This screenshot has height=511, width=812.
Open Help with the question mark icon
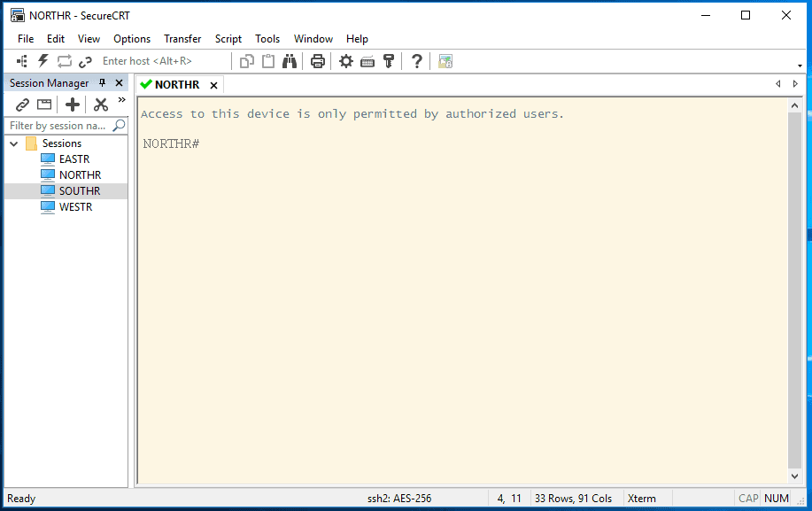click(416, 61)
